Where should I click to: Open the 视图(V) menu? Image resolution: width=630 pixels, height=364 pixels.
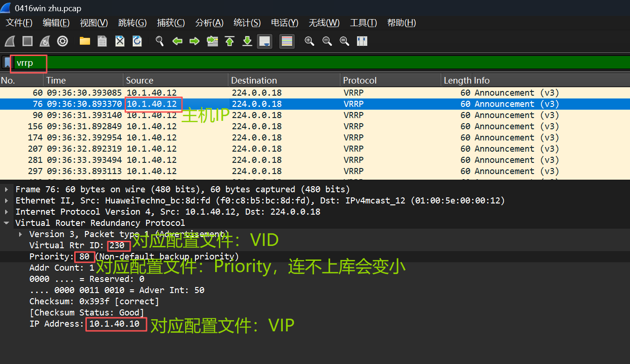click(94, 23)
